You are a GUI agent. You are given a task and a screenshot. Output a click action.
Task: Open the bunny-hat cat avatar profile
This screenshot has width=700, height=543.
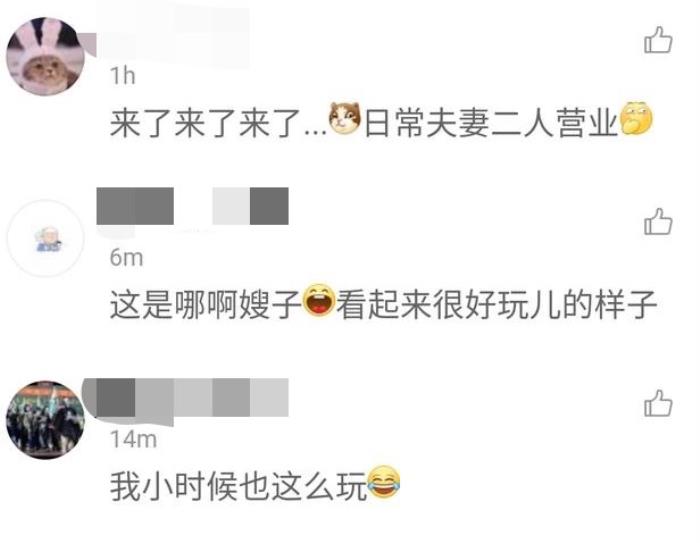point(45,57)
